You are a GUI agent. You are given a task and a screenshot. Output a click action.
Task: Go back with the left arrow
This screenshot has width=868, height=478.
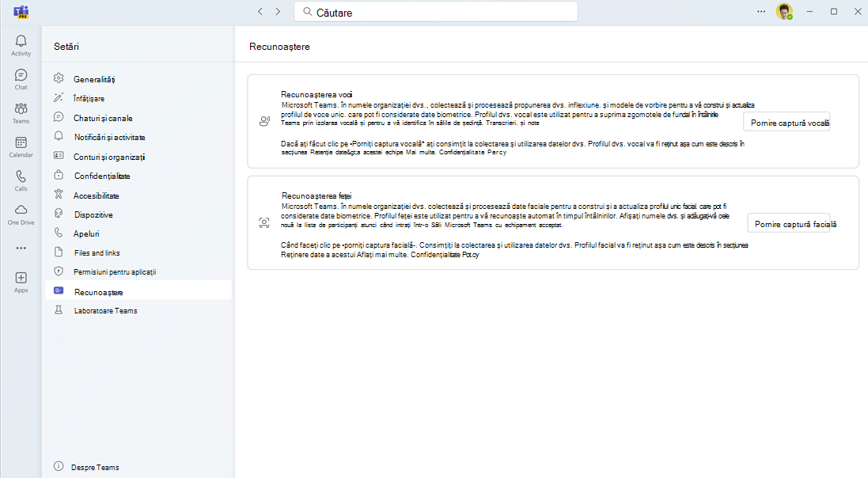(260, 12)
